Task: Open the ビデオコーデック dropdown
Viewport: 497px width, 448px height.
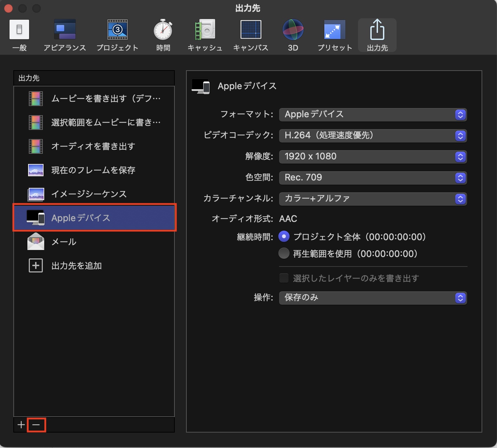Action: tap(373, 136)
